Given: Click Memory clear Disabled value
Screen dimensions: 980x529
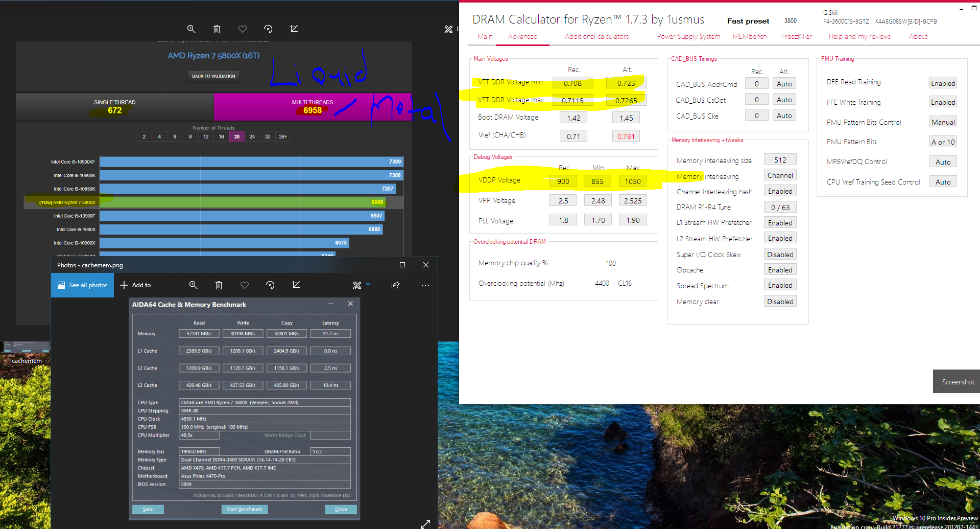Looking at the screenshot, I should tap(780, 302).
